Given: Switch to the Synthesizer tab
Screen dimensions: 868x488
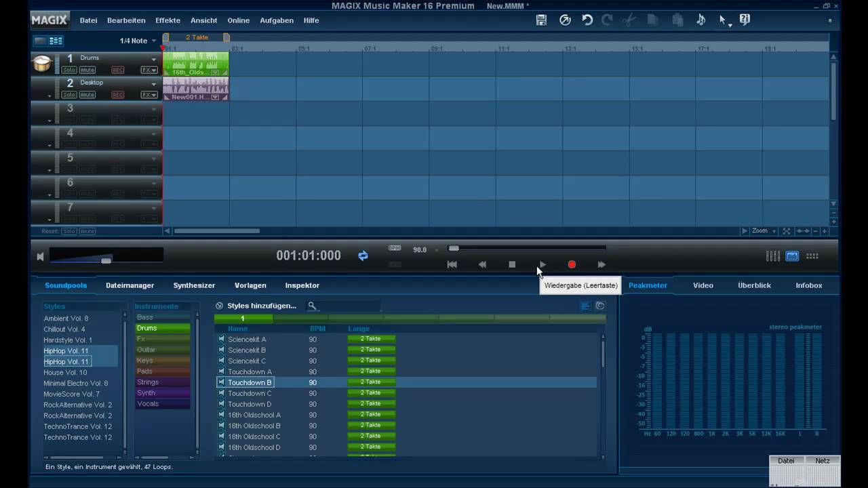Looking at the screenshot, I should [x=194, y=285].
